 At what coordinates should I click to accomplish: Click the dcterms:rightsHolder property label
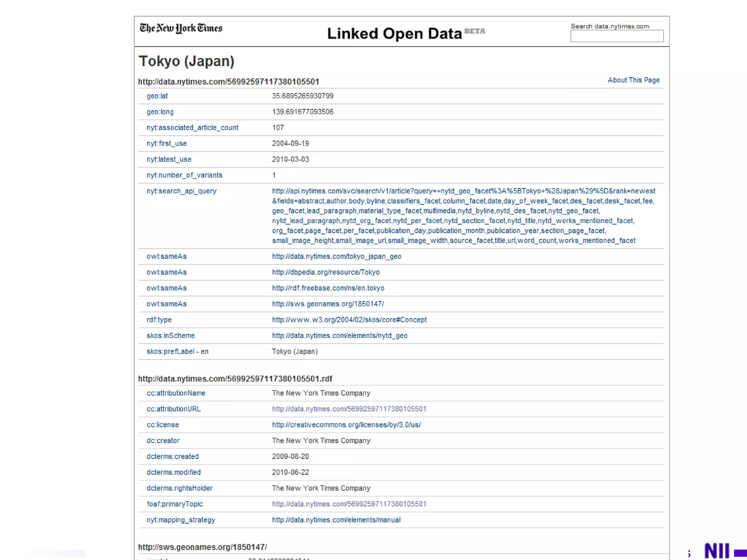point(179,488)
